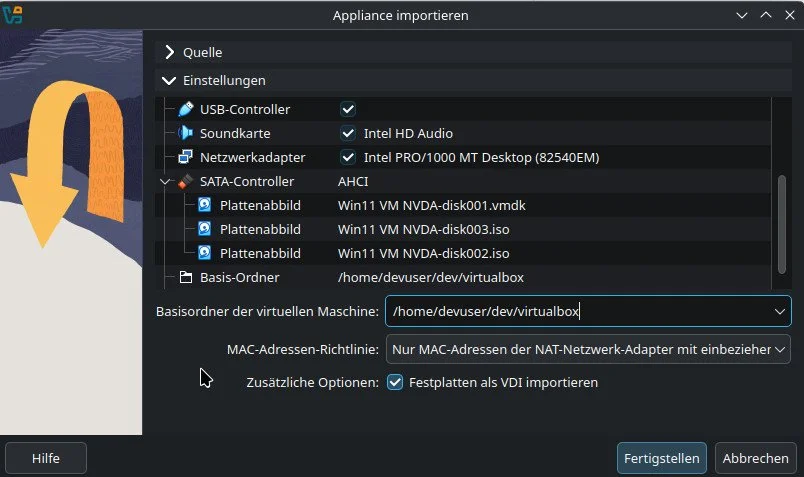Image resolution: width=804 pixels, height=477 pixels.
Task: Click the Soundkarte speaker icon
Action: pyautogui.click(x=185, y=133)
